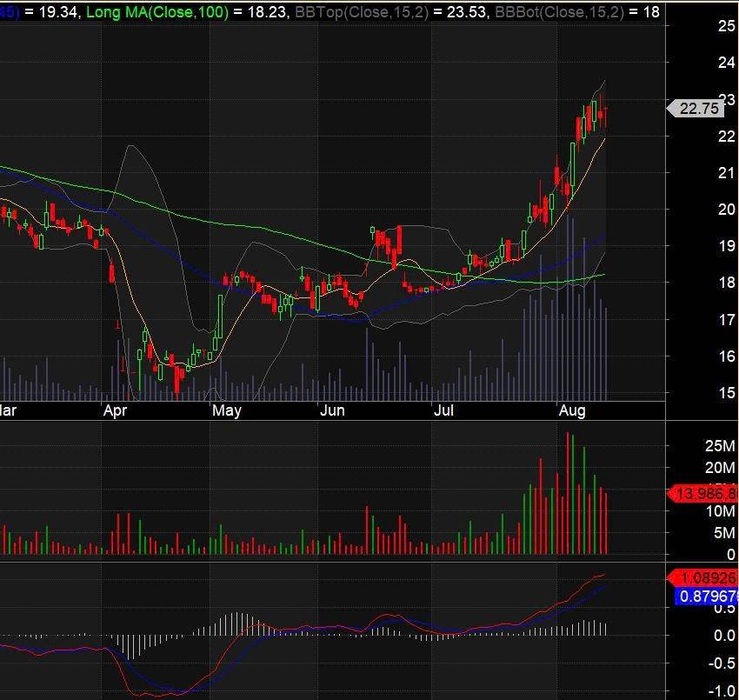Click the 15 price axis label
The image size is (739, 700).
(726, 392)
